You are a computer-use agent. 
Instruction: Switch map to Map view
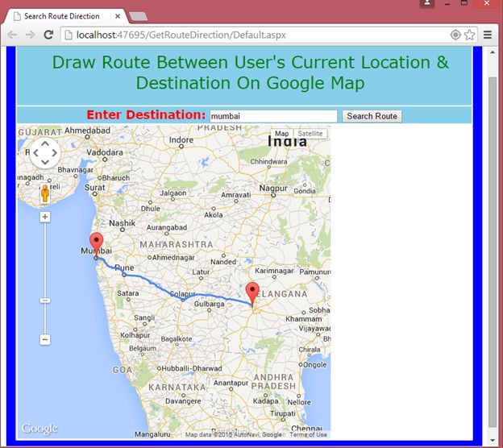282,134
